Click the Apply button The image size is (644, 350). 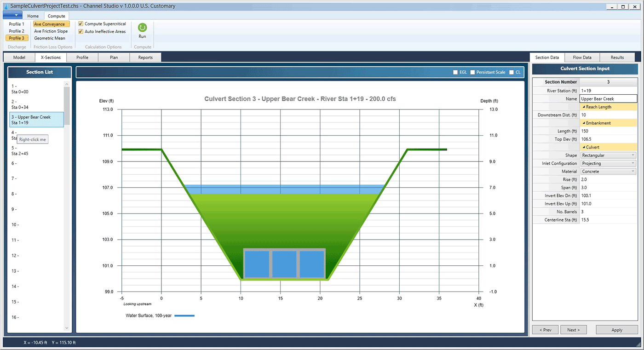point(616,329)
